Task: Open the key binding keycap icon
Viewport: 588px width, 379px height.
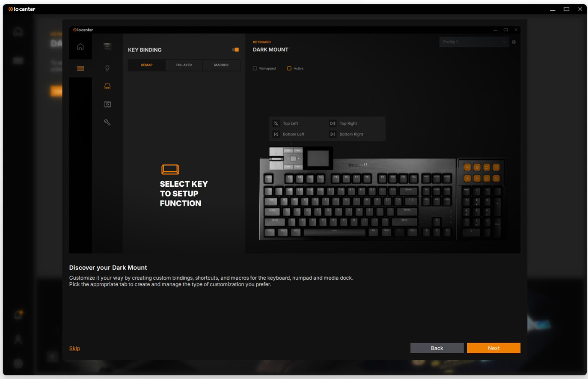Action: coord(107,87)
